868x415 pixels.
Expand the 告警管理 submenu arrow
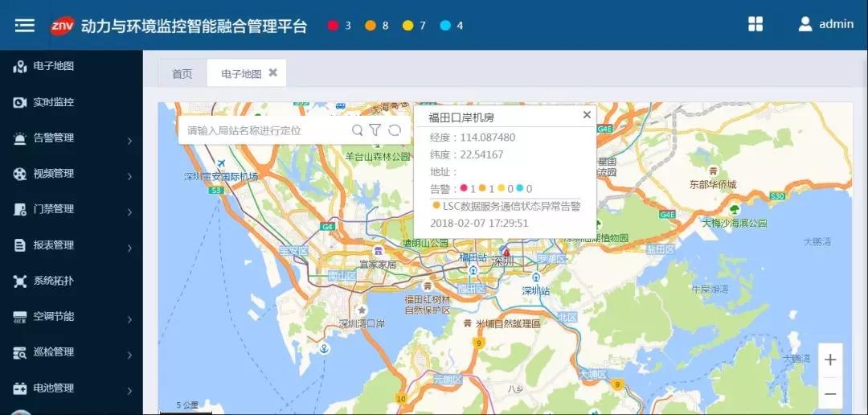129,141
